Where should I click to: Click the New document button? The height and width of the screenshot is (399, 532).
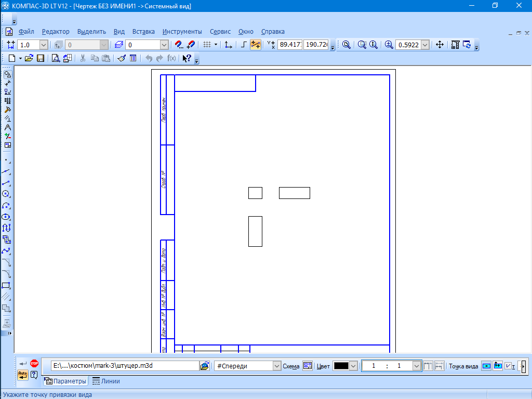point(12,58)
